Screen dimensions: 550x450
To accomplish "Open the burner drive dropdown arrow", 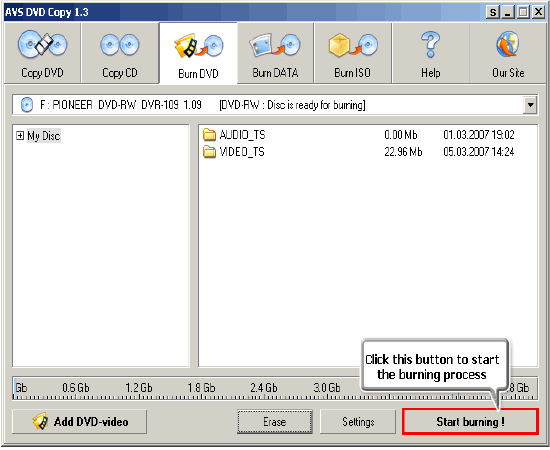I will click(x=530, y=105).
